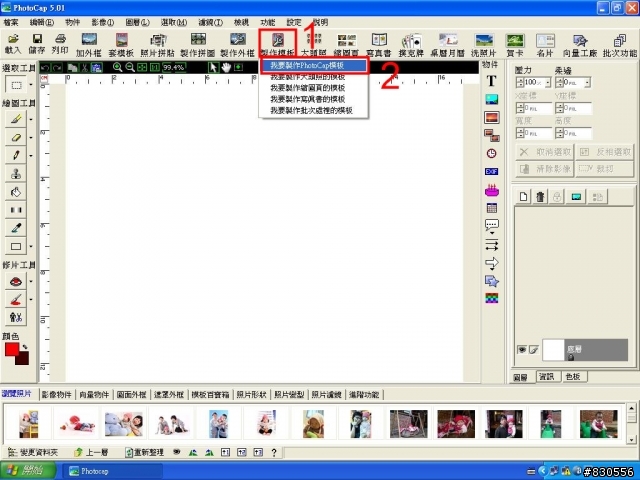Expand the brush tool options arrow
This screenshot has width=640, height=480.
[x=31, y=119]
